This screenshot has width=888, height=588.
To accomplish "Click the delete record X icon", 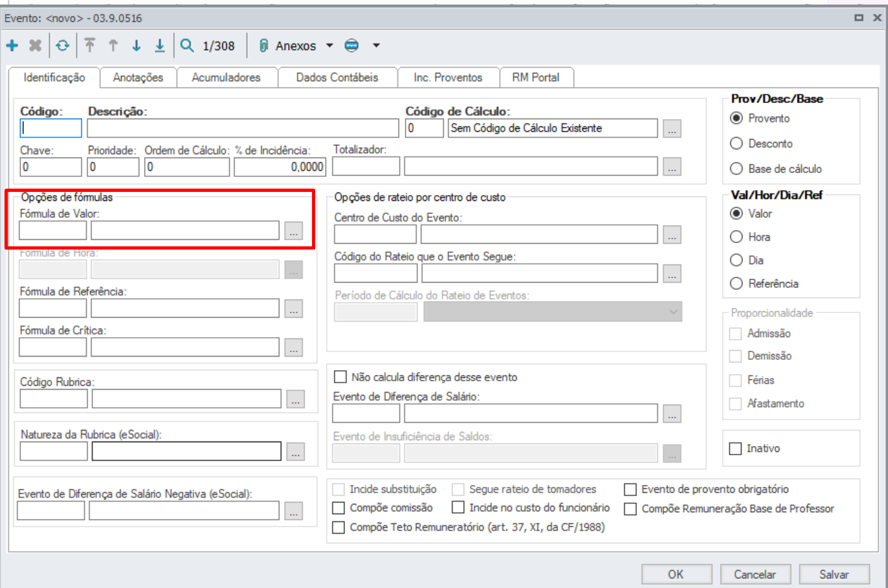I will [35, 45].
